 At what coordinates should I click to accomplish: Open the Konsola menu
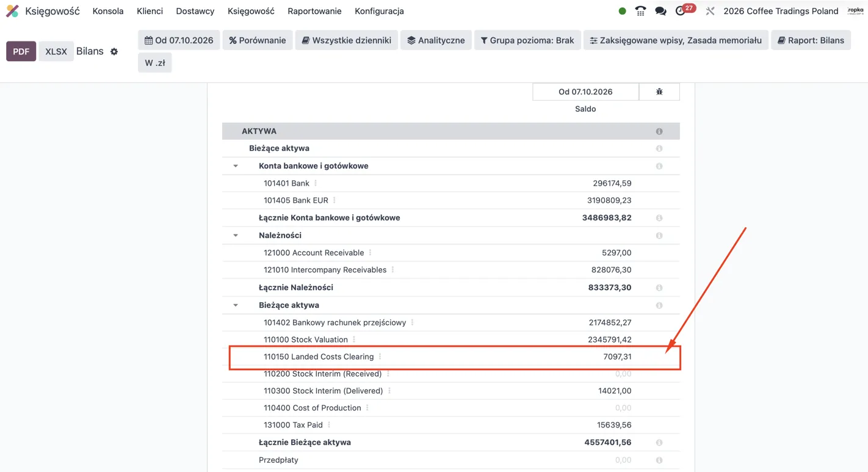click(x=108, y=11)
